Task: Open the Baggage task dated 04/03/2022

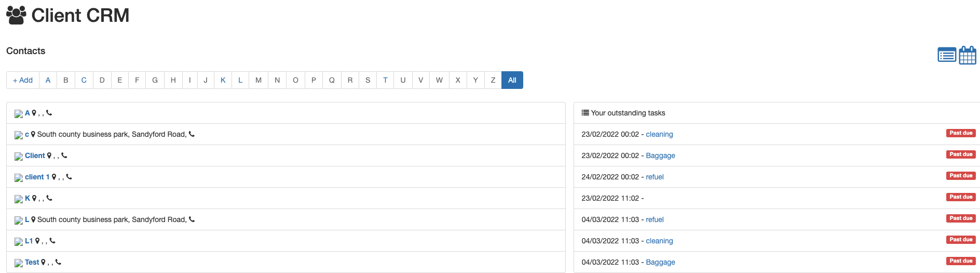Action: click(660, 262)
